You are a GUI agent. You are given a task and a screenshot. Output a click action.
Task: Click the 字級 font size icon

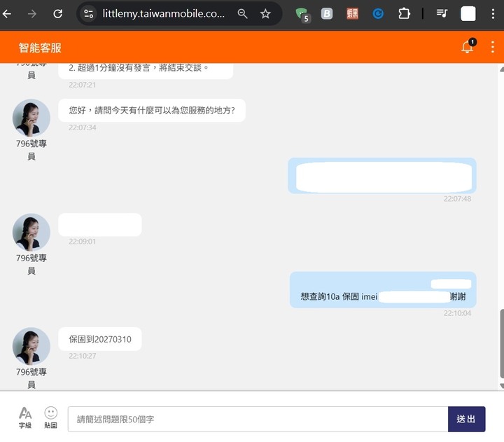coord(25,417)
